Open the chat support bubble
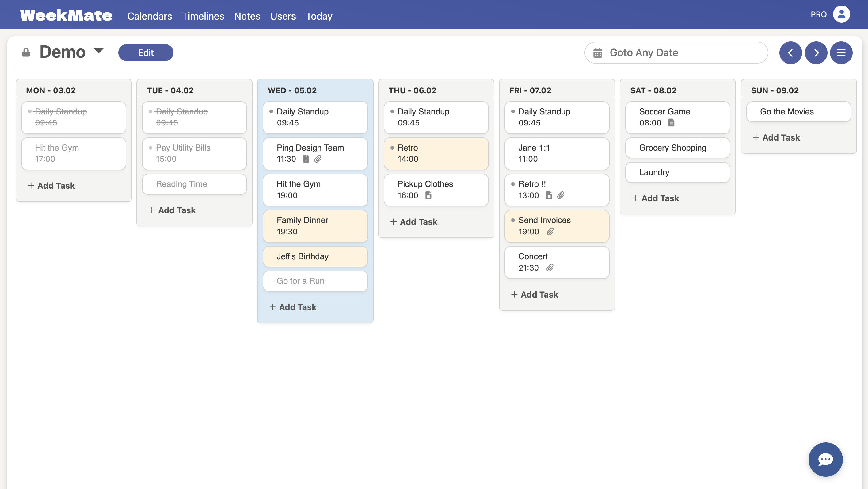Viewport: 868px width, 489px height. pos(825,459)
